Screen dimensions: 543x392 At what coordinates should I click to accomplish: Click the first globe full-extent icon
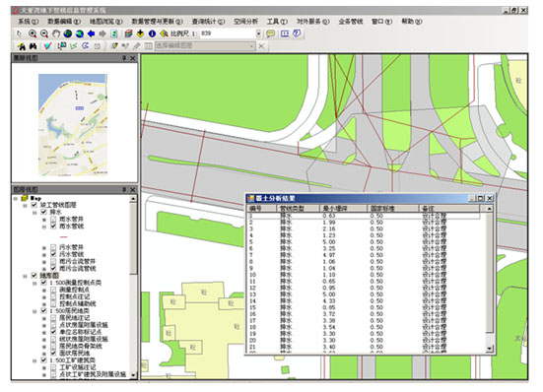[68, 33]
